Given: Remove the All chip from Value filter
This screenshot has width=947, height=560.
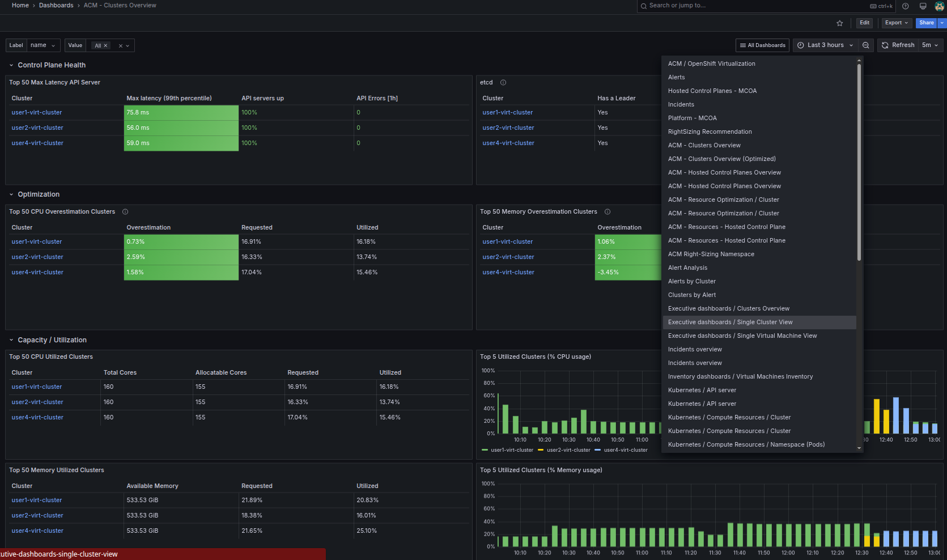Looking at the screenshot, I should click(105, 46).
